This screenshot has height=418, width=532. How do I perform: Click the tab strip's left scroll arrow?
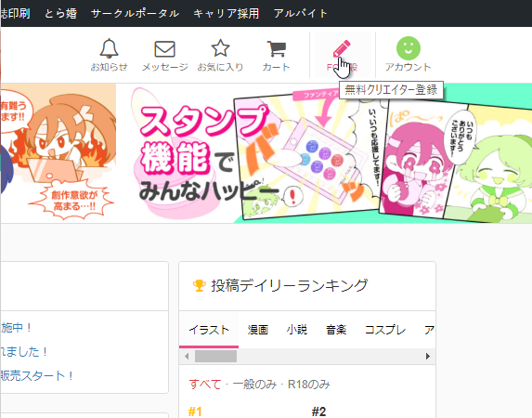[x=187, y=356]
